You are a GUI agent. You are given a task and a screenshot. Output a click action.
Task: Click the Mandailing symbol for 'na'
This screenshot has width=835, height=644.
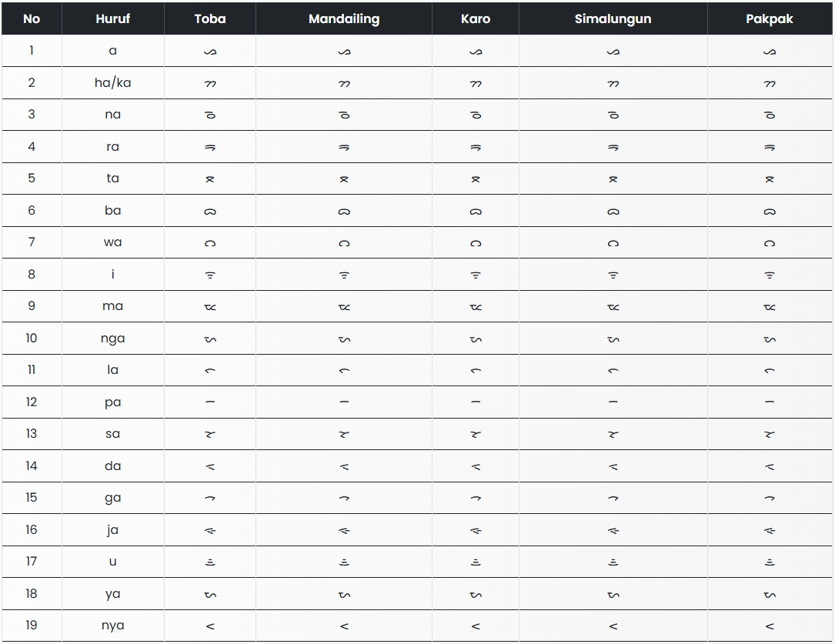click(x=344, y=115)
